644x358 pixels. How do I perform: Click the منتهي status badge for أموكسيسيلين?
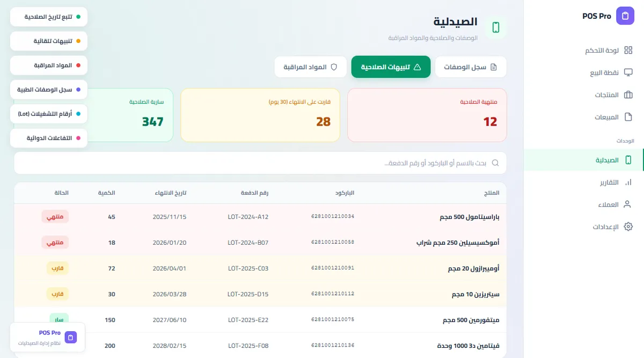55,243
